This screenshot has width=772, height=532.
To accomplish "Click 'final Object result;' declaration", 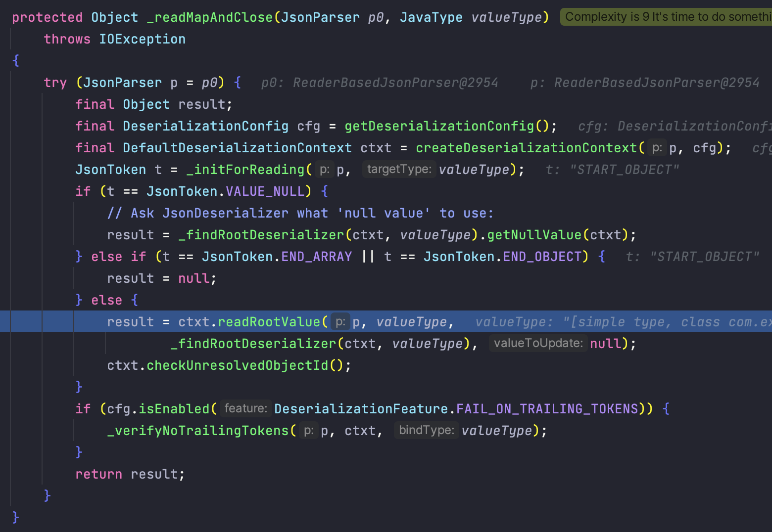I will click(x=154, y=104).
